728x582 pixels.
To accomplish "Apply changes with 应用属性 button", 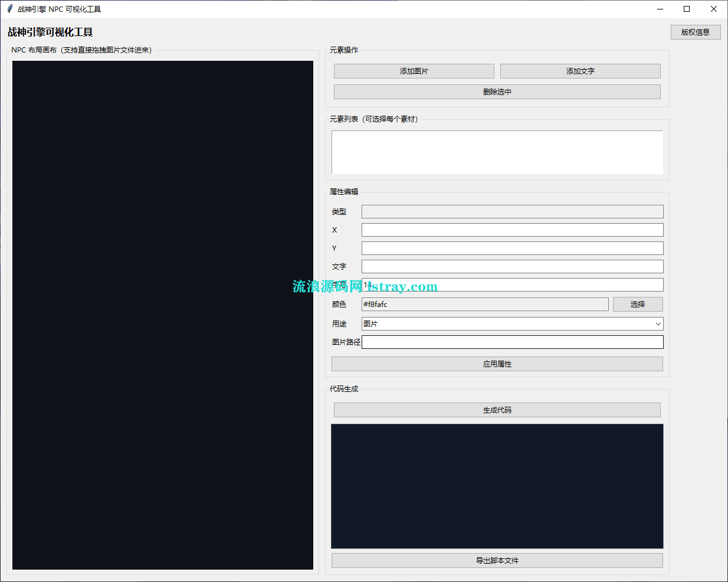I will click(x=497, y=364).
